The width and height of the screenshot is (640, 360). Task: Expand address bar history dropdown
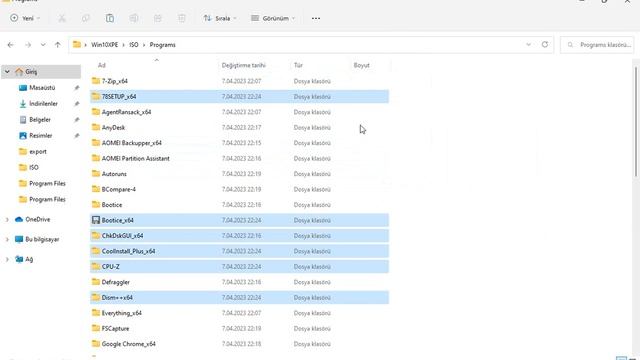tap(529, 44)
